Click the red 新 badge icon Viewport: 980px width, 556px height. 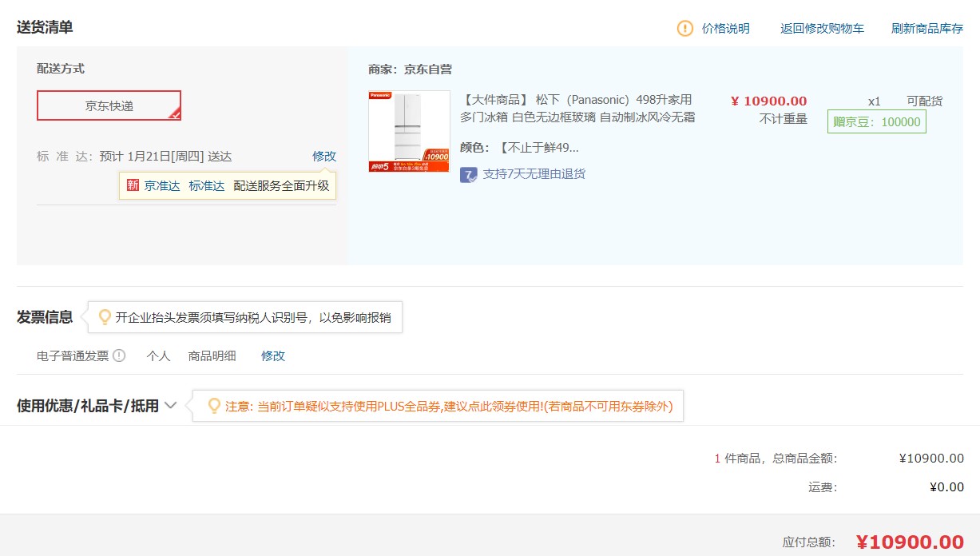[133, 185]
